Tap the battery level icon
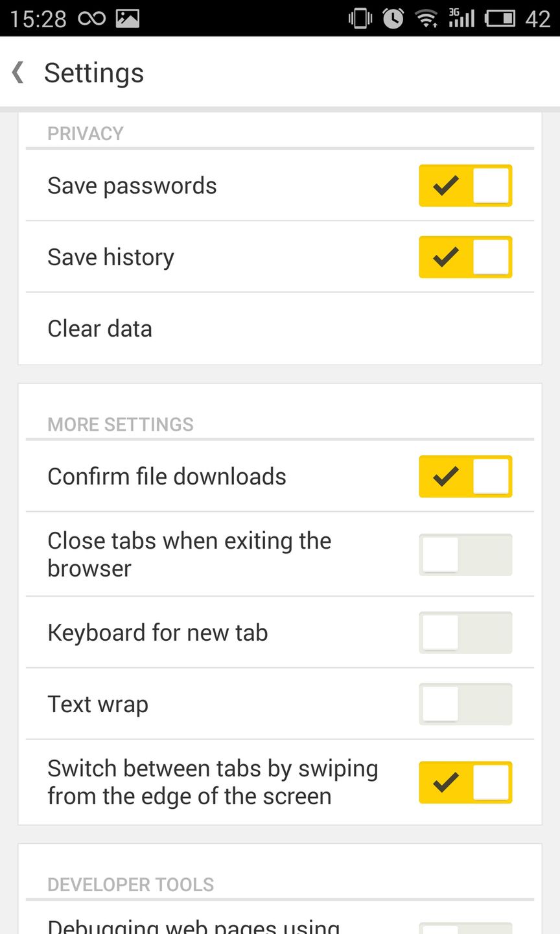This screenshot has height=934, width=560. pos(500,18)
